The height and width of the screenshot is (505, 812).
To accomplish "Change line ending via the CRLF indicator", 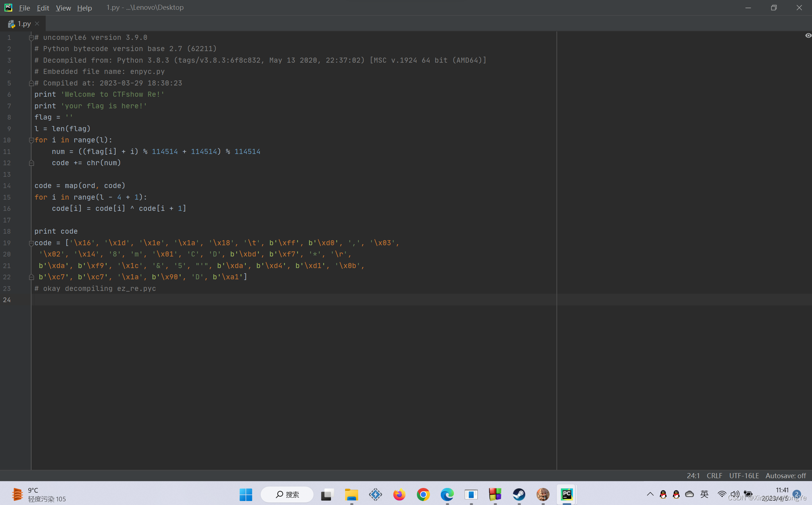I will (714, 476).
